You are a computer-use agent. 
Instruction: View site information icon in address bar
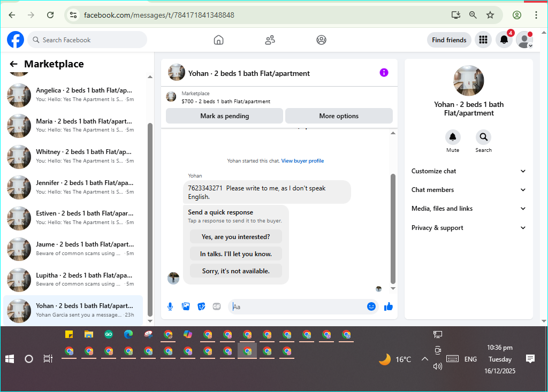[73, 15]
